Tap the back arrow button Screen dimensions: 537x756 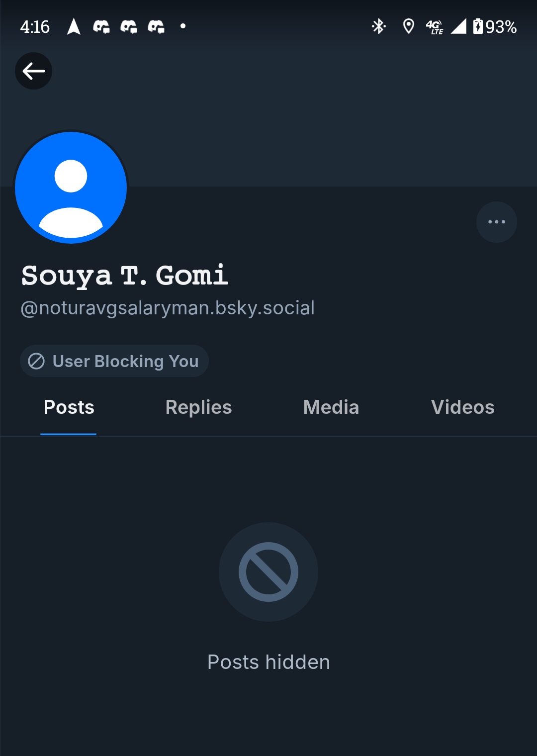point(33,71)
